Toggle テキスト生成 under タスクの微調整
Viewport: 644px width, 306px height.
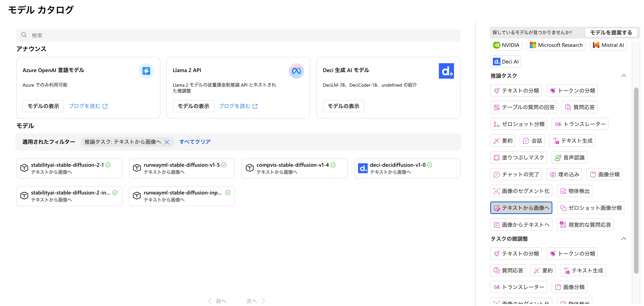pos(583,271)
